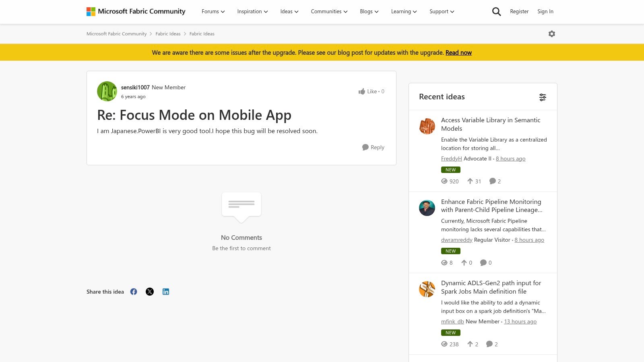Click the 13 hours ago timestamp

click(x=520, y=321)
